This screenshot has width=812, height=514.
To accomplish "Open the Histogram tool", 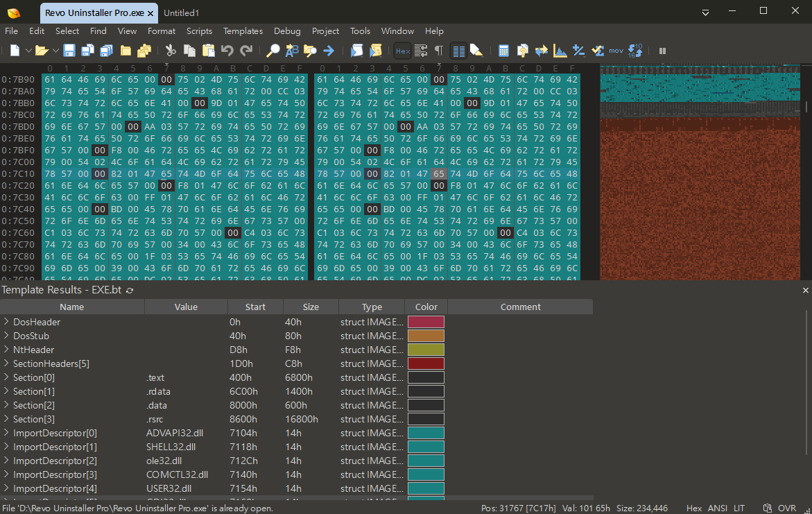I will 560,51.
